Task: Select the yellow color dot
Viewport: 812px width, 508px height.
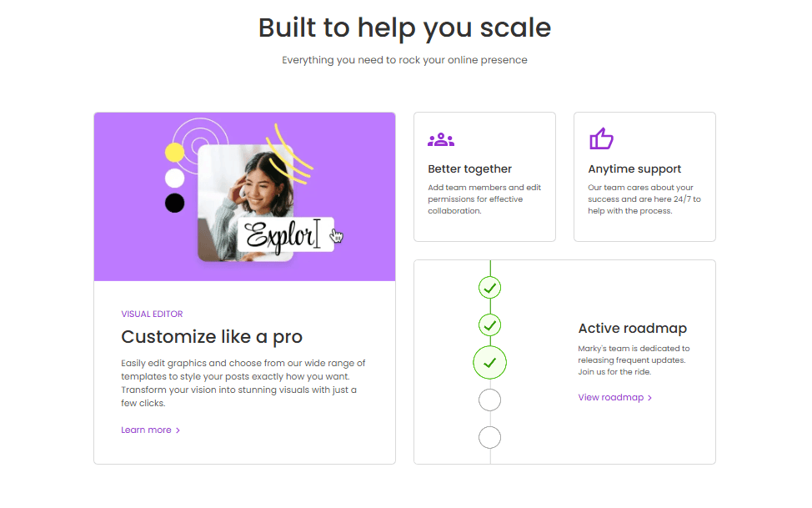Action: (174, 153)
